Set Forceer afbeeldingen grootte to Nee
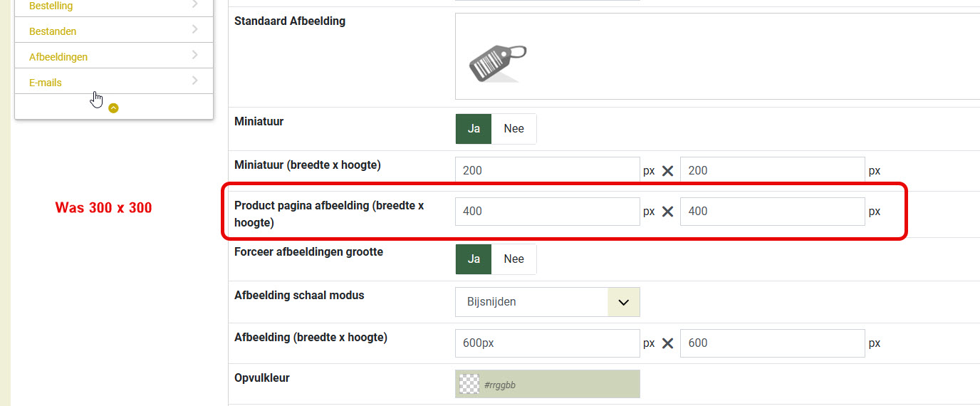This screenshot has height=406, width=980. (514, 259)
